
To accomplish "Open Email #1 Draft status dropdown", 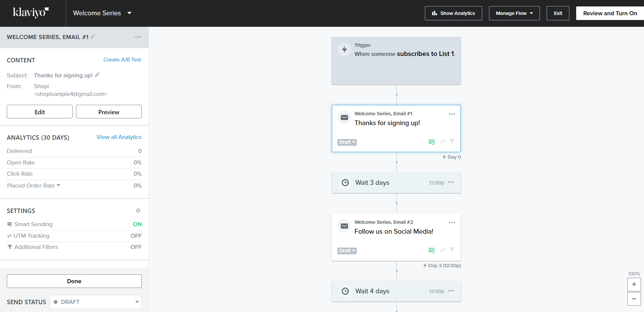I will (x=347, y=142).
